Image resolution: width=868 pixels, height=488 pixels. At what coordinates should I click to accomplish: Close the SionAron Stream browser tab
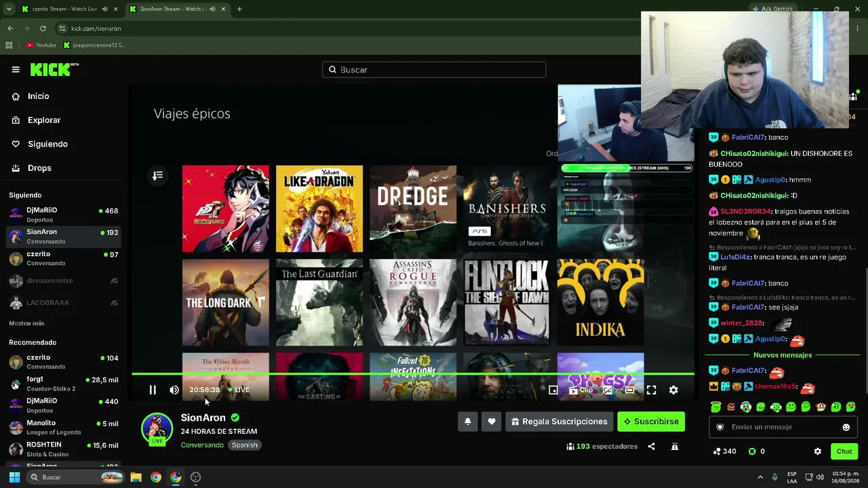pyautogui.click(x=224, y=9)
